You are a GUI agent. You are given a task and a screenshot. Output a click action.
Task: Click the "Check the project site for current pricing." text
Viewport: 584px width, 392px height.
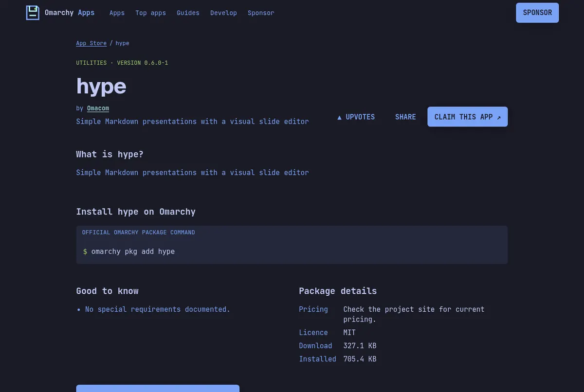[414, 314]
